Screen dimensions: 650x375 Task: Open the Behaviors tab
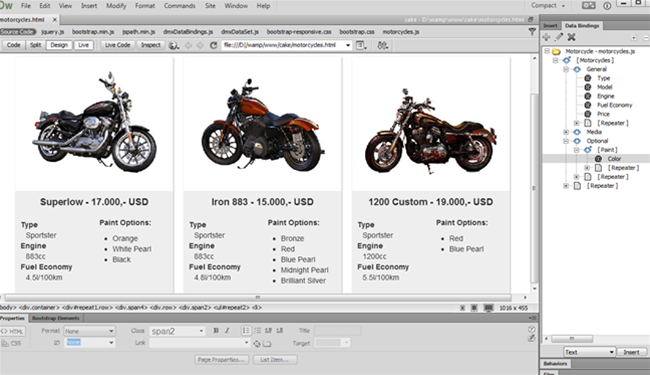(x=555, y=363)
